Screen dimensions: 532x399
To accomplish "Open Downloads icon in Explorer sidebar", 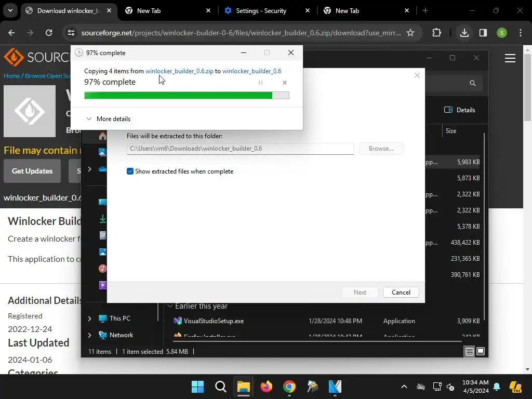I will [x=102, y=219].
